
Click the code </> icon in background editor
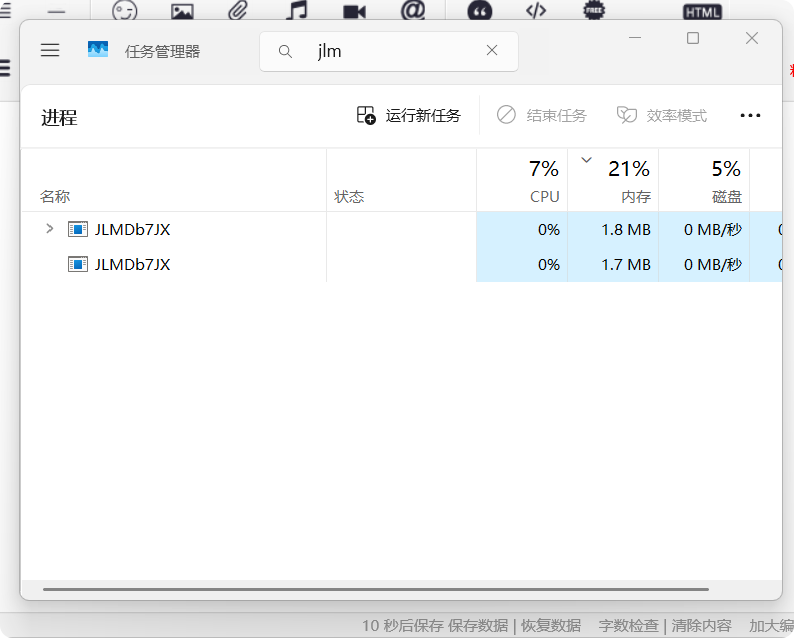(536, 10)
